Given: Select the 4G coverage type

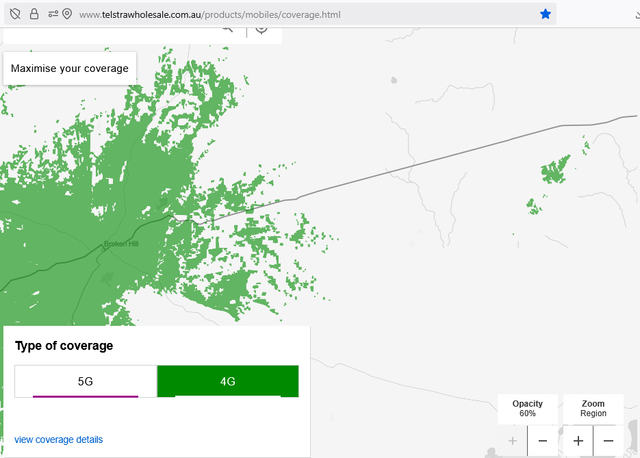Looking at the screenshot, I should tap(228, 381).
